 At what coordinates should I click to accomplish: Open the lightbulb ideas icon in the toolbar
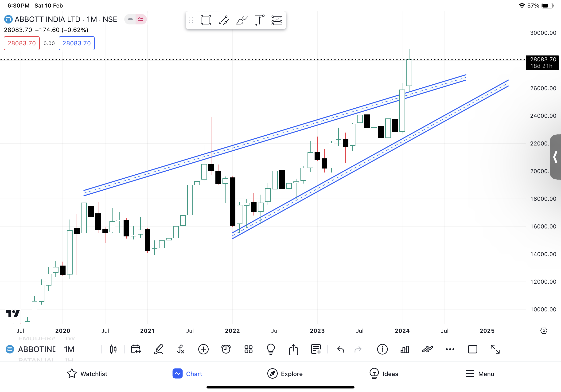pyautogui.click(x=271, y=349)
